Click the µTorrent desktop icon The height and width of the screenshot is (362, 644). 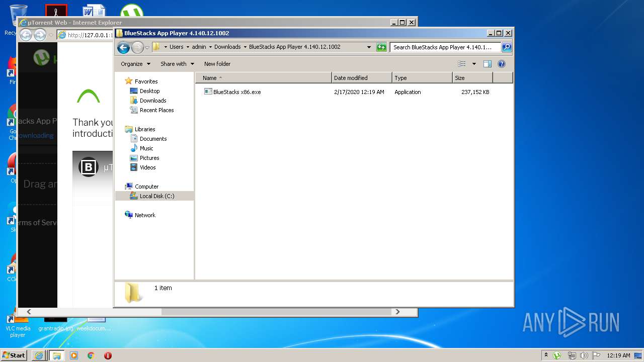point(132,11)
